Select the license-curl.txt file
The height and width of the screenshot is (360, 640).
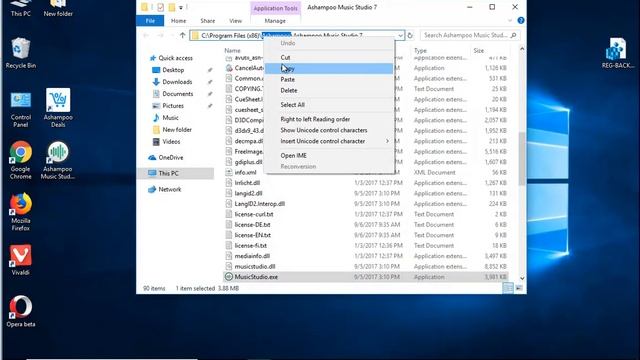(253, 214)
